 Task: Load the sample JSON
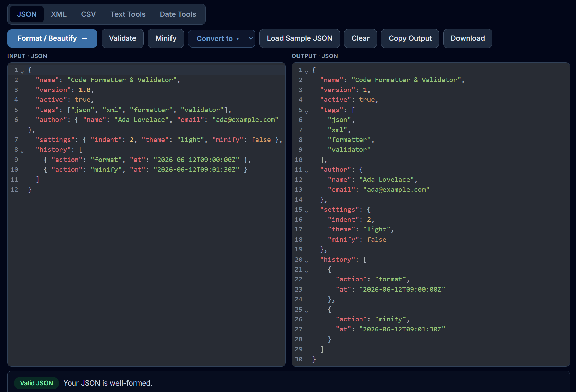[x=300, y=38]
